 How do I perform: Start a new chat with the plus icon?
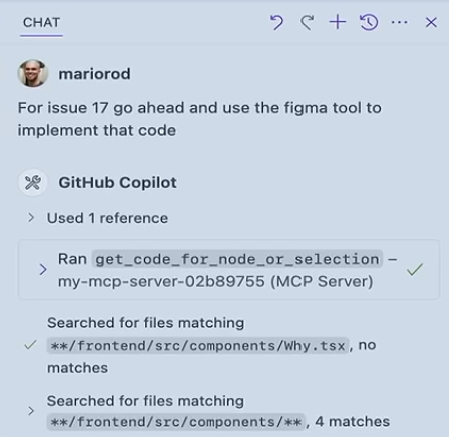338,22
